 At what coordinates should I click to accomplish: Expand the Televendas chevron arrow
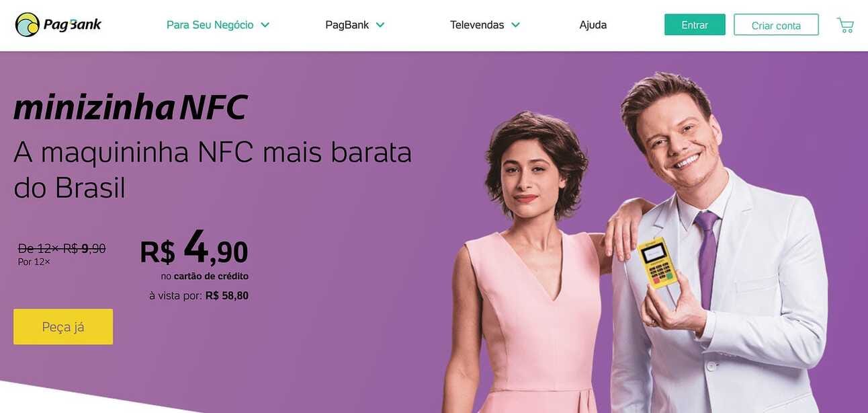click(515, 25)
